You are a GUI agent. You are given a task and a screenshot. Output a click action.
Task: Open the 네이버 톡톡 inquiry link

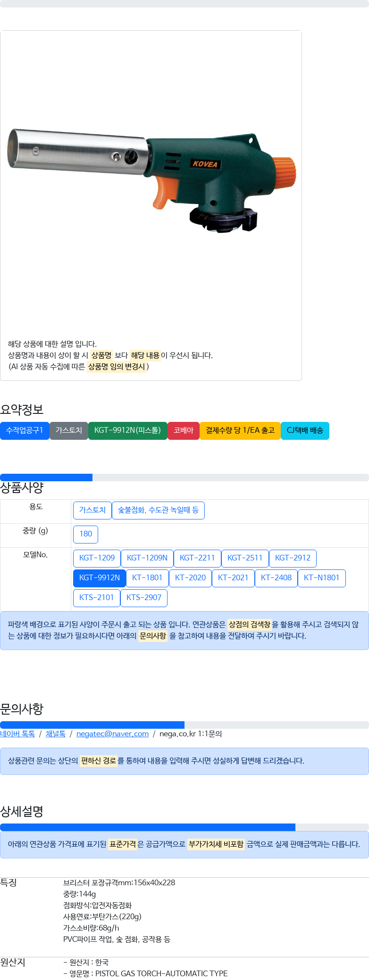[17, 734]
